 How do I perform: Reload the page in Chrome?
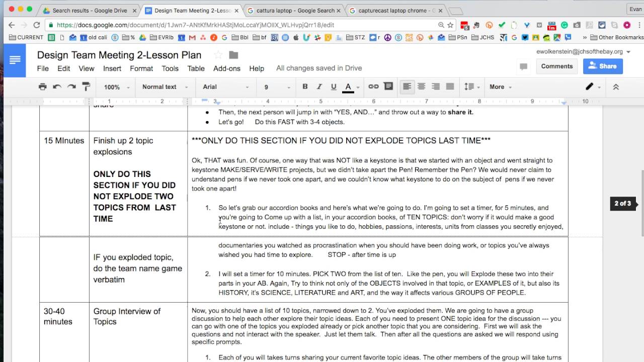pyautogui.click(x=36, y=25)
